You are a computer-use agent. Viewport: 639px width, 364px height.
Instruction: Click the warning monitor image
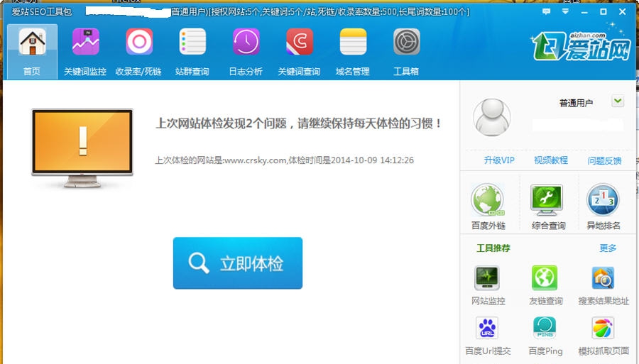coord(82,148)
